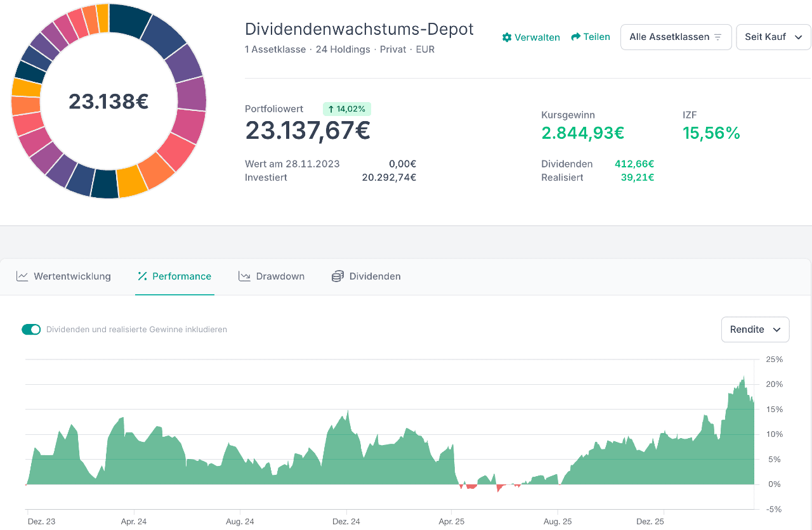The height and width of the screenshot is (530, 812).
Task: Click the Drawdown chart icon
Action: (244, 276)
